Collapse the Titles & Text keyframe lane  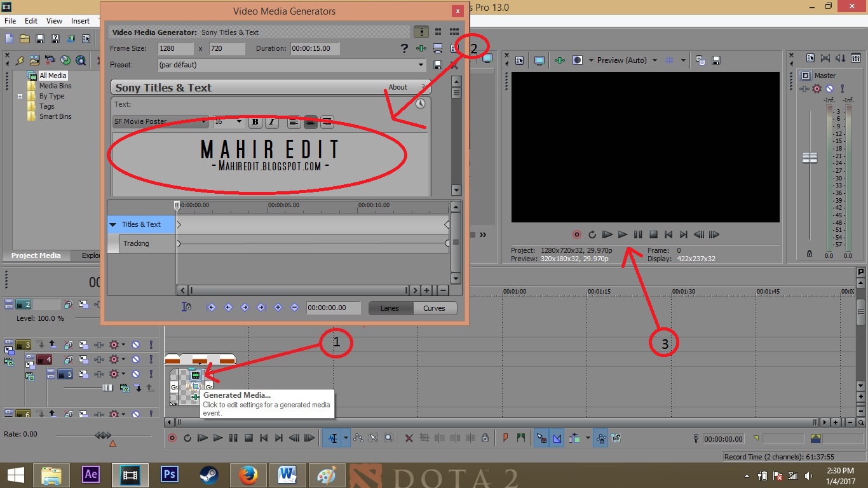113,224
